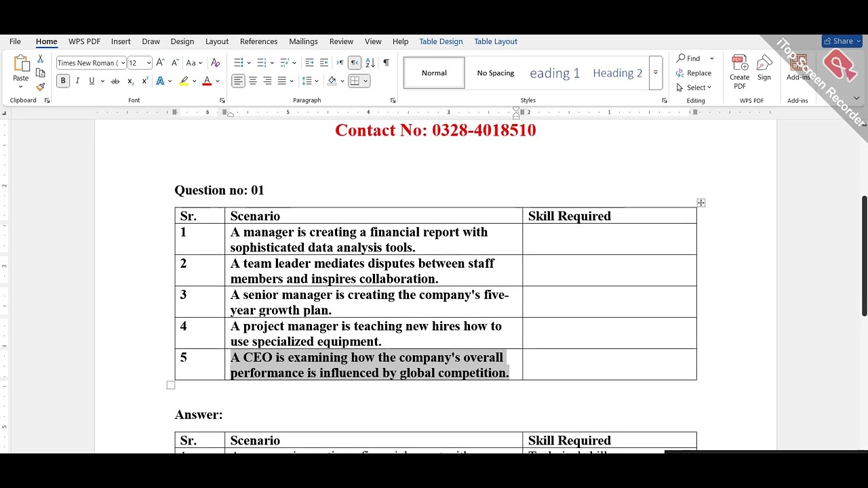Clear all formatting icon
Screen dimensions: 868x488
[x=216, y=63]
